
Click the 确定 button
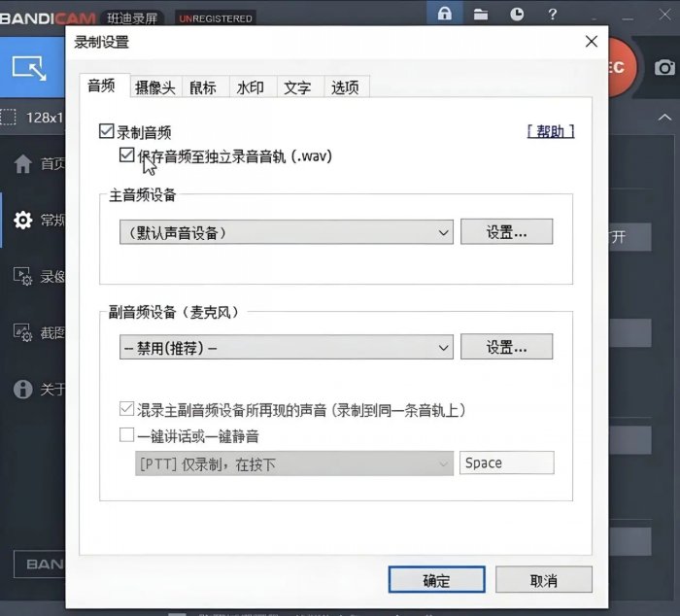[x=436, y=580]
